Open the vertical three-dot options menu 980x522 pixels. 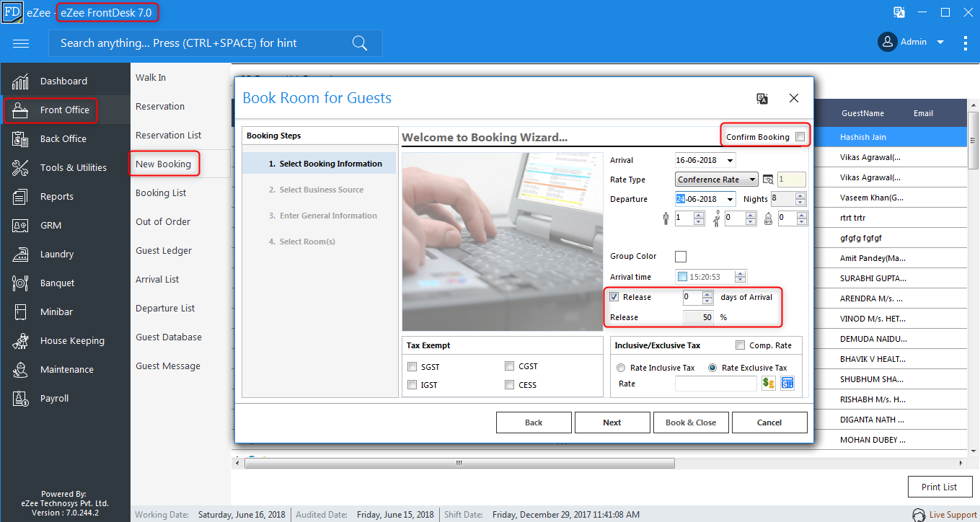pos(966,43)
